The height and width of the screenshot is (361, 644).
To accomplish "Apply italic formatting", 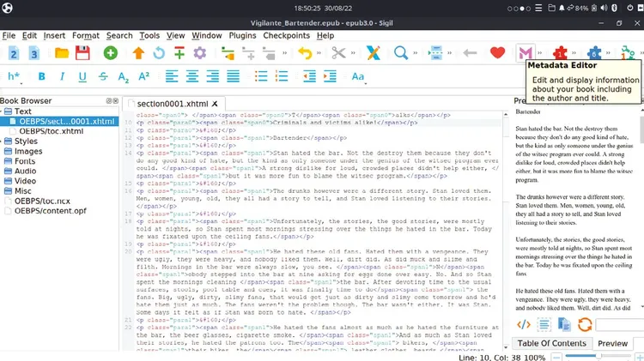I will click(62, 76).
